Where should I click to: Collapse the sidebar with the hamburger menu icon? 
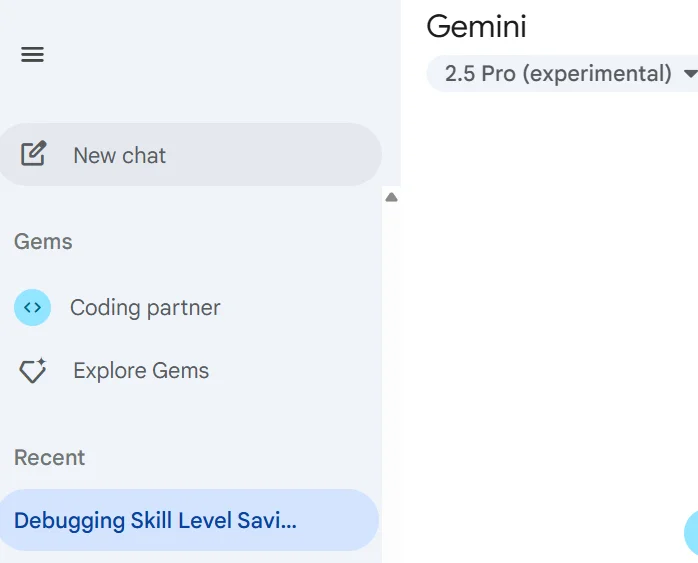32,55
